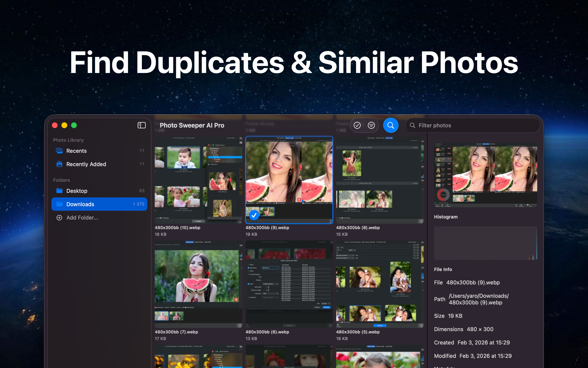Select thumbnail 480x300bb (10).webp
Image resolution: width=588 pixels, height=368 pixels.
[198, 180]
